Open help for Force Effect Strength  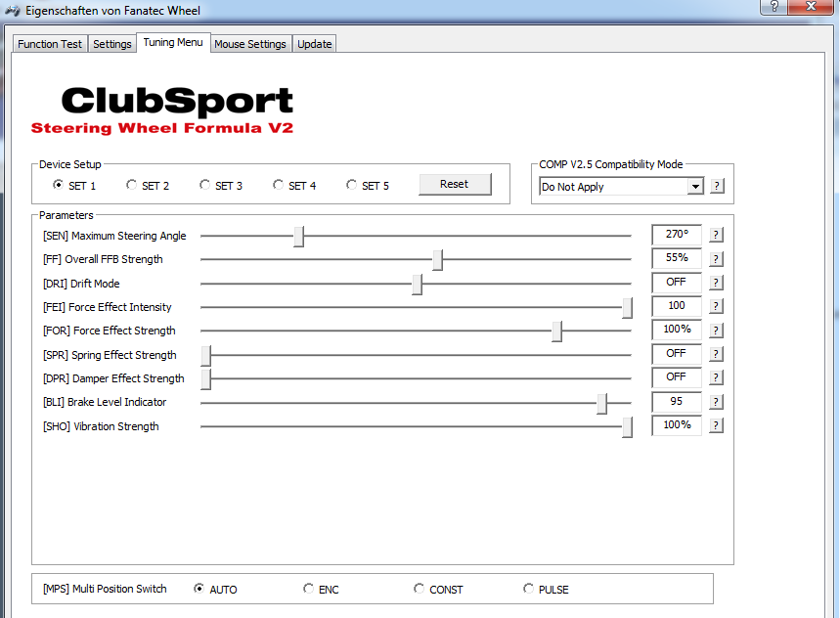pyautogui.click(x=716, y=331)
